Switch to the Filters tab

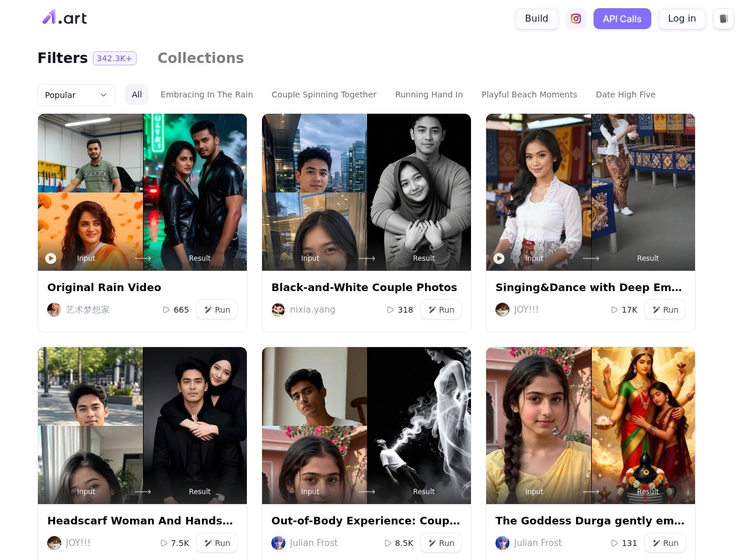click(62, 58)
